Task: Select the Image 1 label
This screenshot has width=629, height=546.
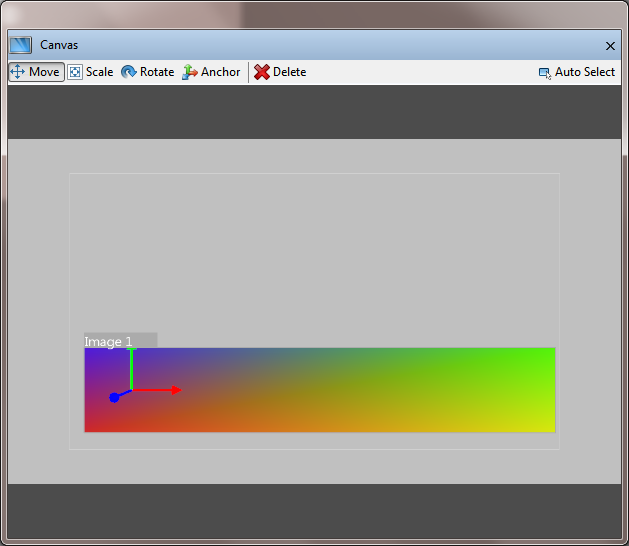Action: [x=109, y=341]
